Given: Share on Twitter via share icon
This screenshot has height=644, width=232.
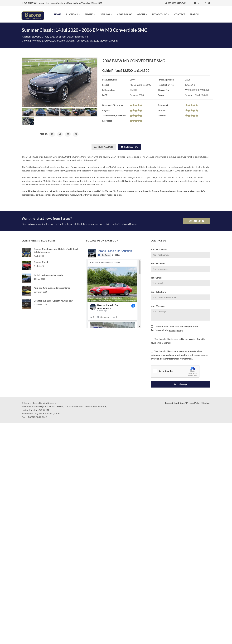Looking at the screenshot, I should point(60,134).
